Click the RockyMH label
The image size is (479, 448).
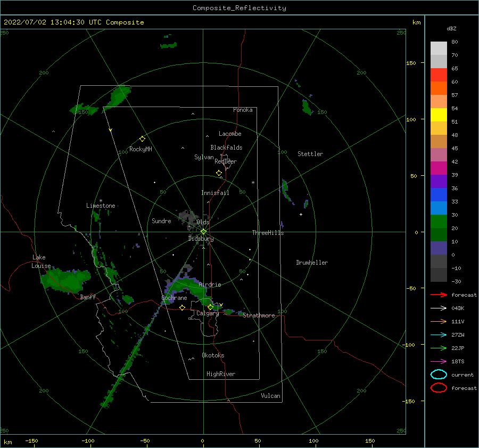141,149
